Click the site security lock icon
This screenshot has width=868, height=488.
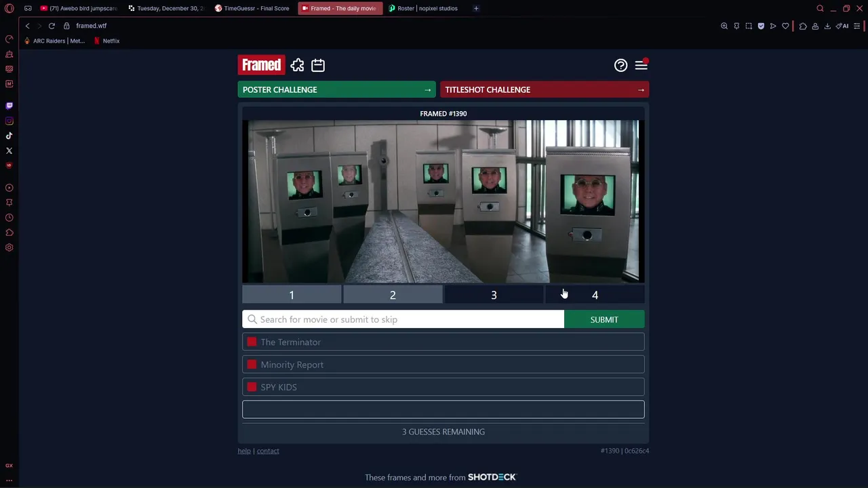tap(66, 26)
